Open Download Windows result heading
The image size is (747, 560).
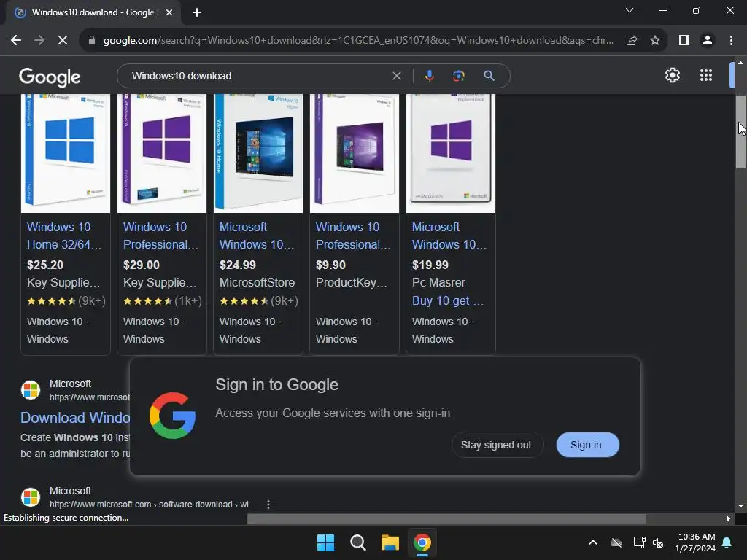tap(75, 418)
